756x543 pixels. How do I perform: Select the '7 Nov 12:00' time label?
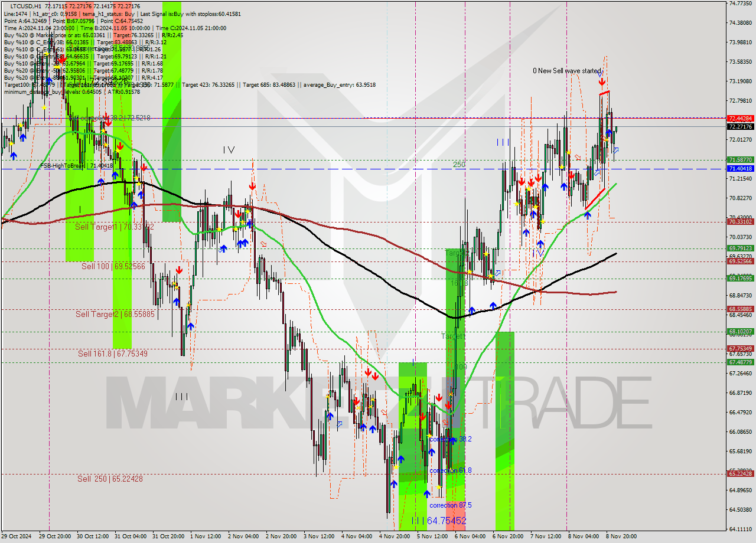(547, 537)
